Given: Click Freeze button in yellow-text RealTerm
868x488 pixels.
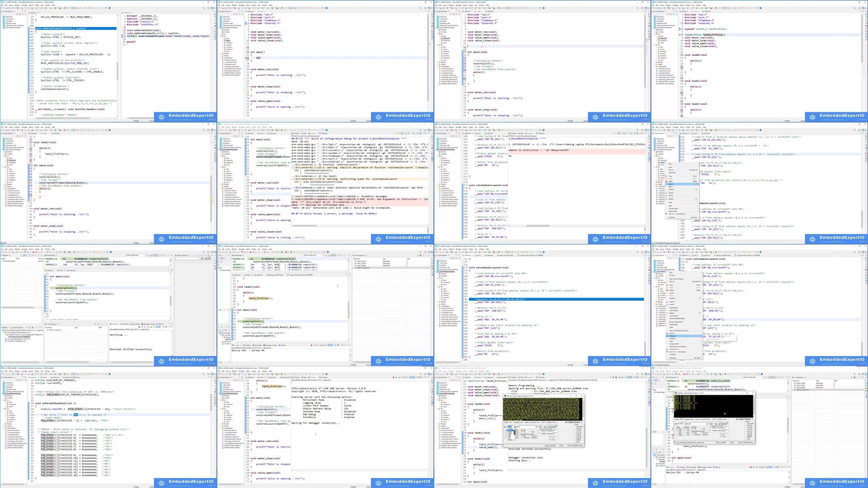Looking at the screenshot, I should pos(577,422).
